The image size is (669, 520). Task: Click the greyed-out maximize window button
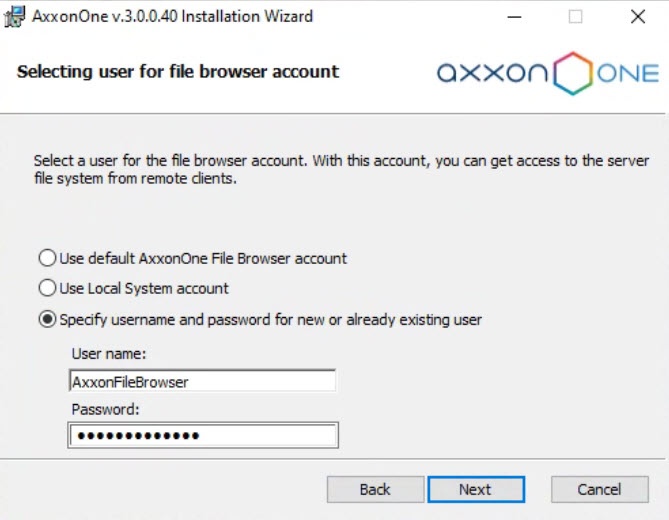coord(576,17)
